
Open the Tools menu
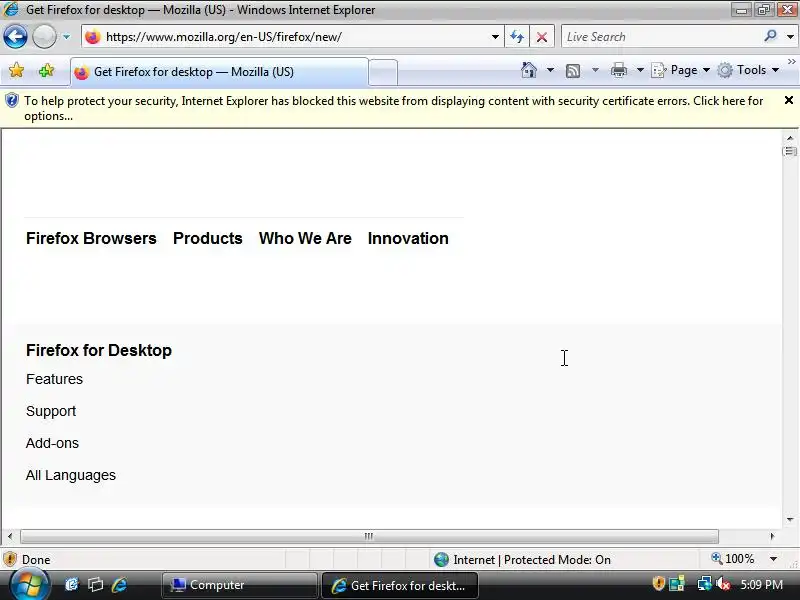(748, 70)
